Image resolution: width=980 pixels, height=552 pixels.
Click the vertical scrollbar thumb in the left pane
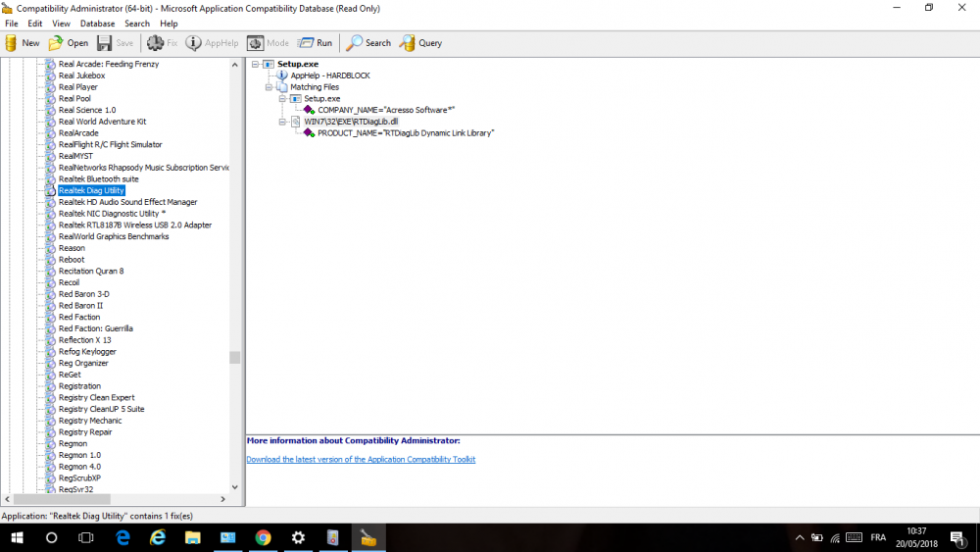tap(235, 358)
